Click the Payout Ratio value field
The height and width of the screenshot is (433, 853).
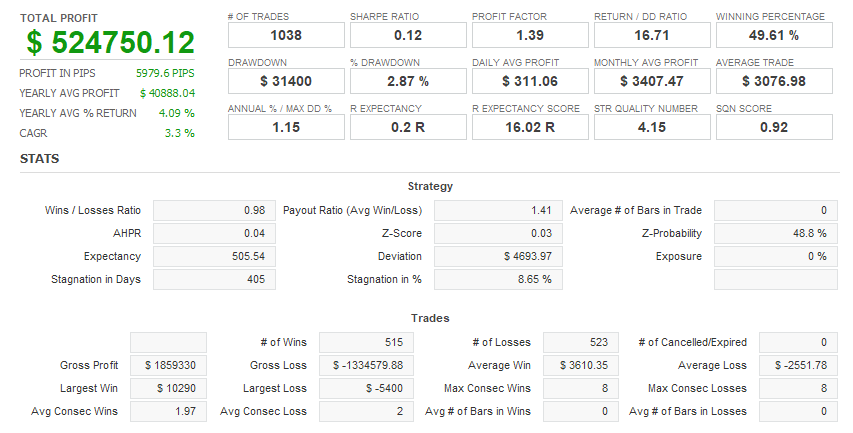(x=498, y=211)
